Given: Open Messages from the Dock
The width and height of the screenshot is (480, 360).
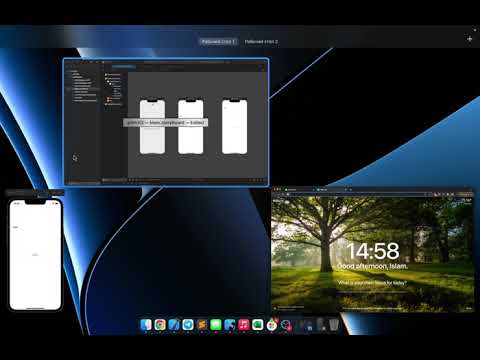Looking at the screenshot, I should (x=216, y=324).
